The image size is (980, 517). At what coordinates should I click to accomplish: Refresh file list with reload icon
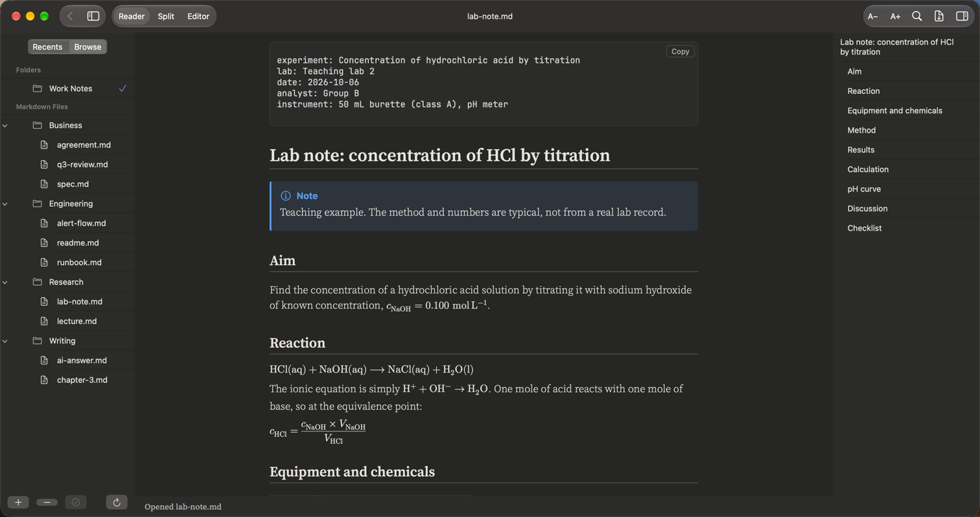117,502
